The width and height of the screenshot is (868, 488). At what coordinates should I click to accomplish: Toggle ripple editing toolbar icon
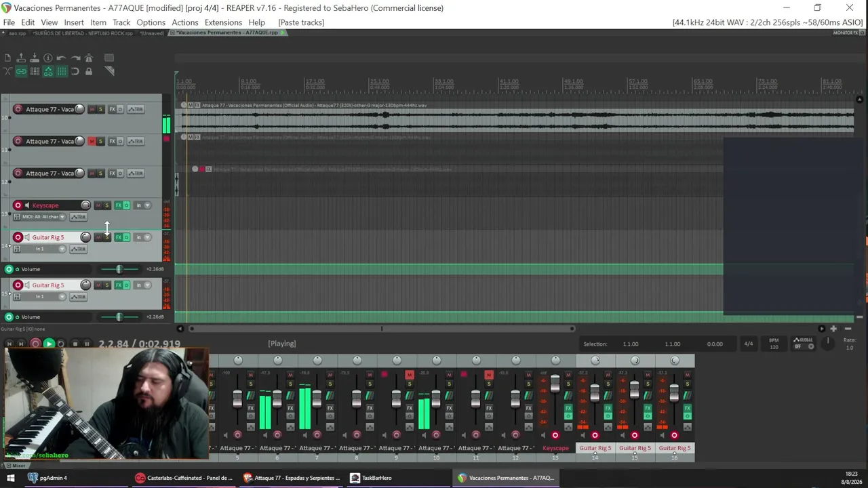pyautogui.click(x=35, y=71)
